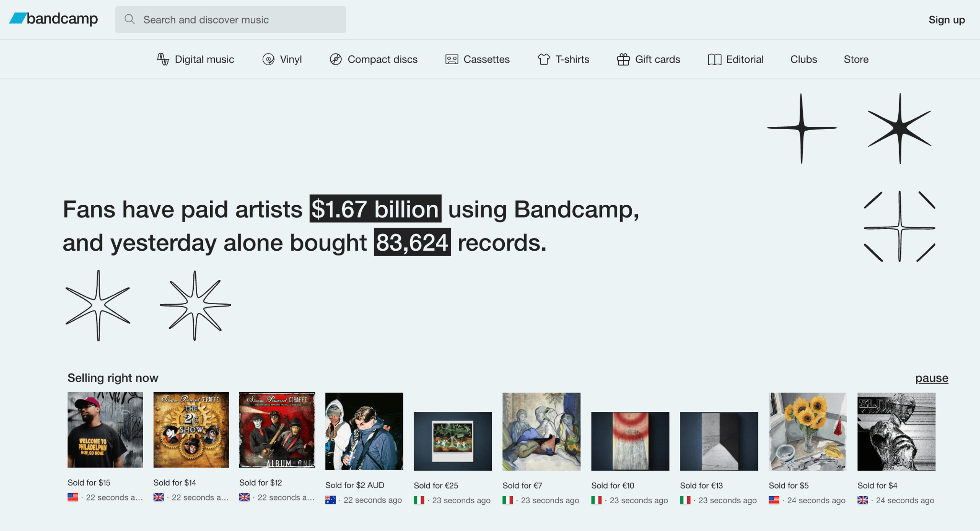Click the Gift cards present icon
Viewport: 980px width, 531px height.
pos(623,59)
